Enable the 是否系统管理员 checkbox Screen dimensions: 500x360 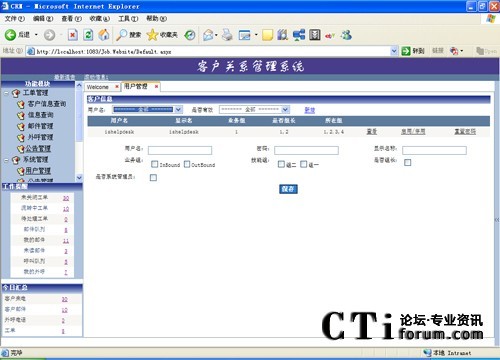point(153,177)
